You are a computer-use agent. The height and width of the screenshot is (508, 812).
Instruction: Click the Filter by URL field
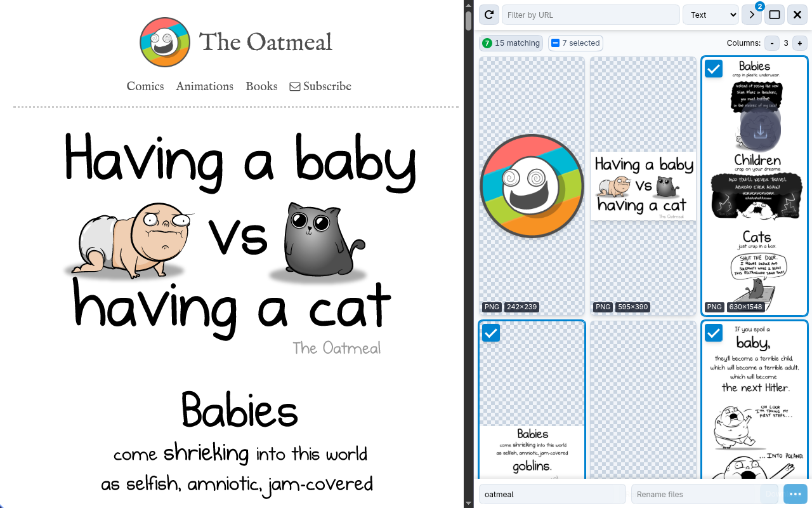click(591, 15)
